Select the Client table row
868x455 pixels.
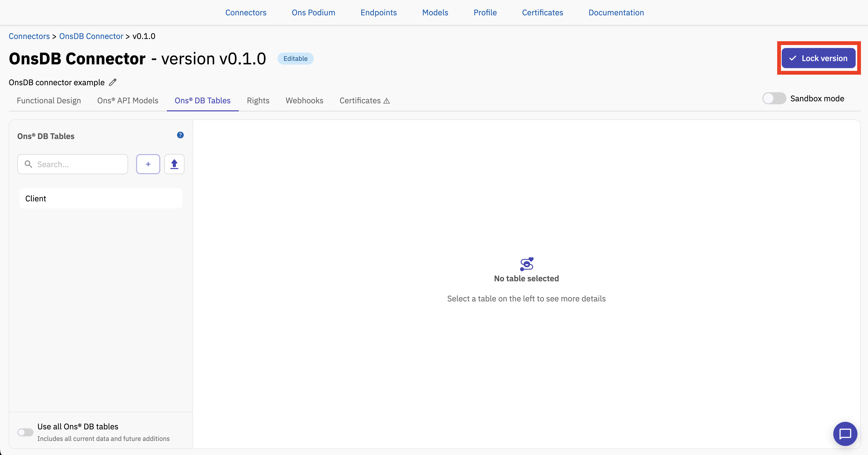101,198
